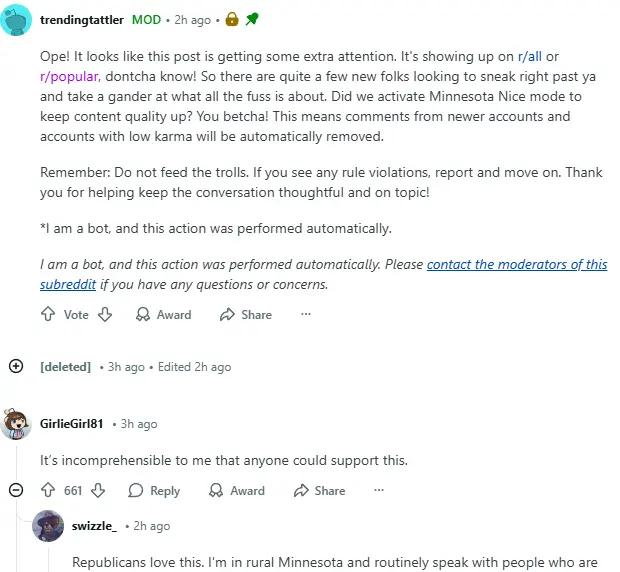This screenshot has width=620, height=572.
Task: Expand the deleted comment thread
Action: click(x=16, y=367)
